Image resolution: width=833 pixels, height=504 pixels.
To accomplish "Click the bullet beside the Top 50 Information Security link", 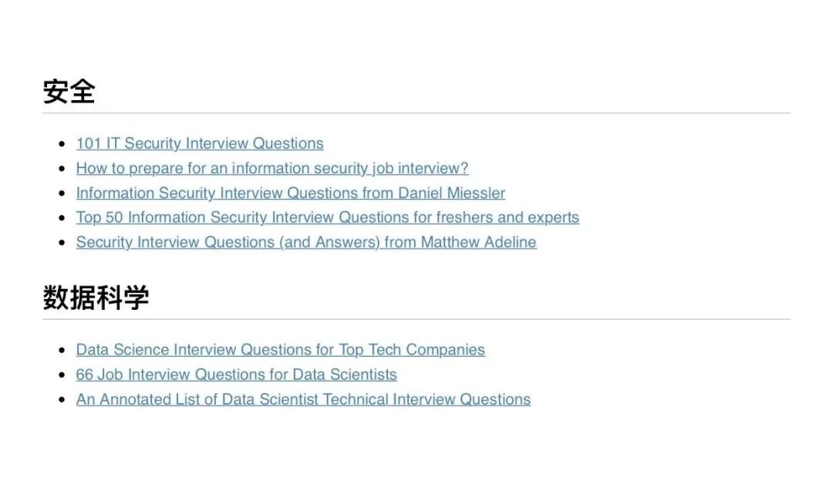I will (x=62, y=218).
